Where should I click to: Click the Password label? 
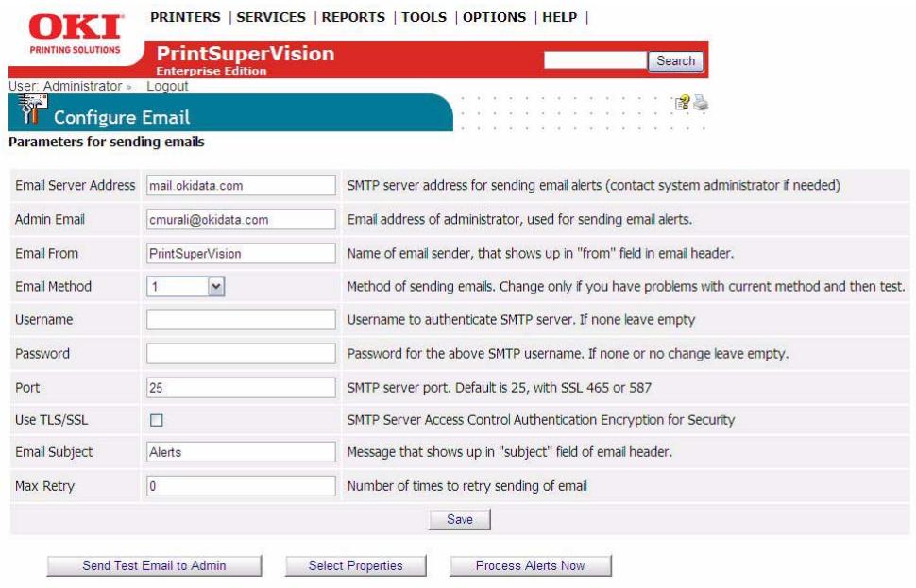click(42, 354)
